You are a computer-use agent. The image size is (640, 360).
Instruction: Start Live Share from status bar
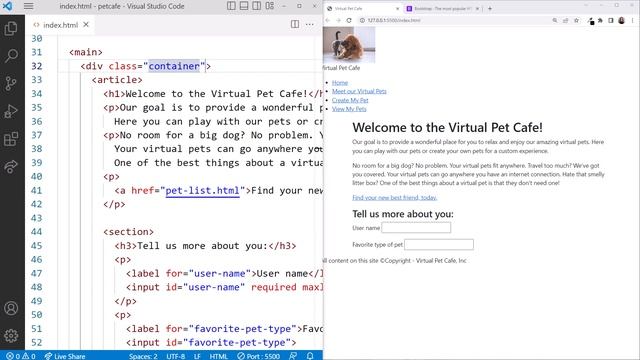coord(65,356)
